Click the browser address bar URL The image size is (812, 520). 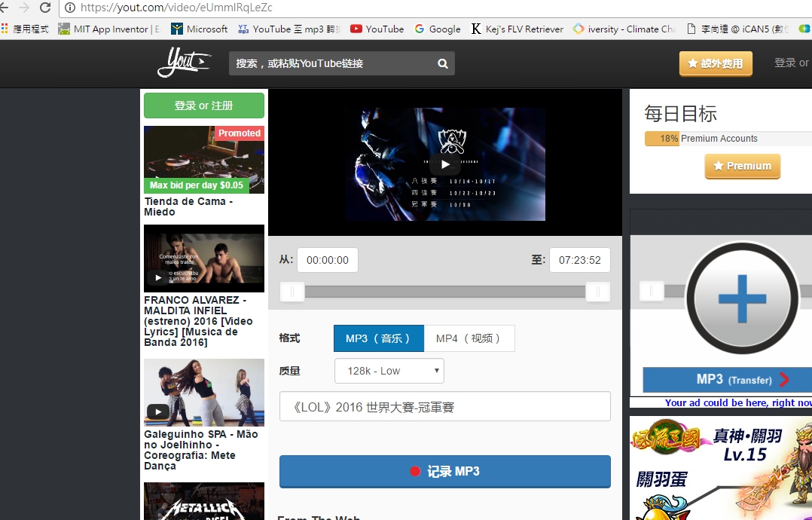(176, 8)
